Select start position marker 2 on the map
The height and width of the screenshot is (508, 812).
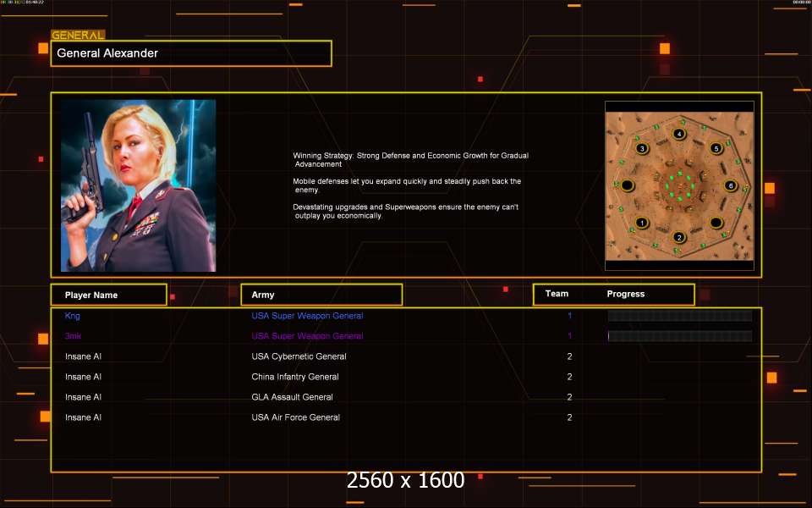pos(679,237)
